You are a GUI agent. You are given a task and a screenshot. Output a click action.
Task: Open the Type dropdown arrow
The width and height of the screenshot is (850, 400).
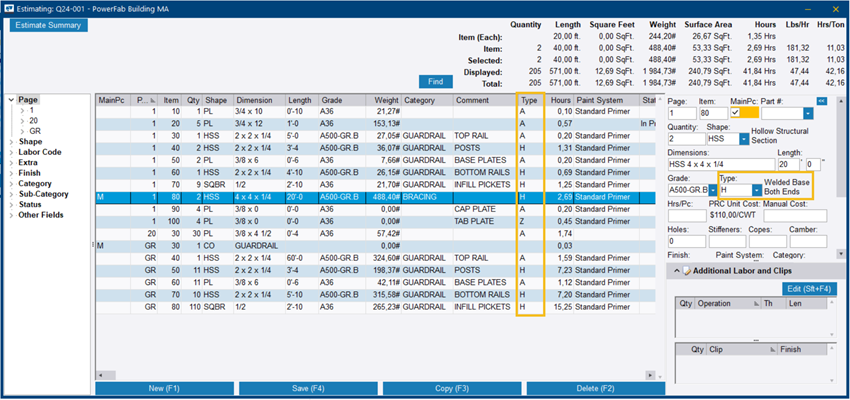tap(755, 190)
